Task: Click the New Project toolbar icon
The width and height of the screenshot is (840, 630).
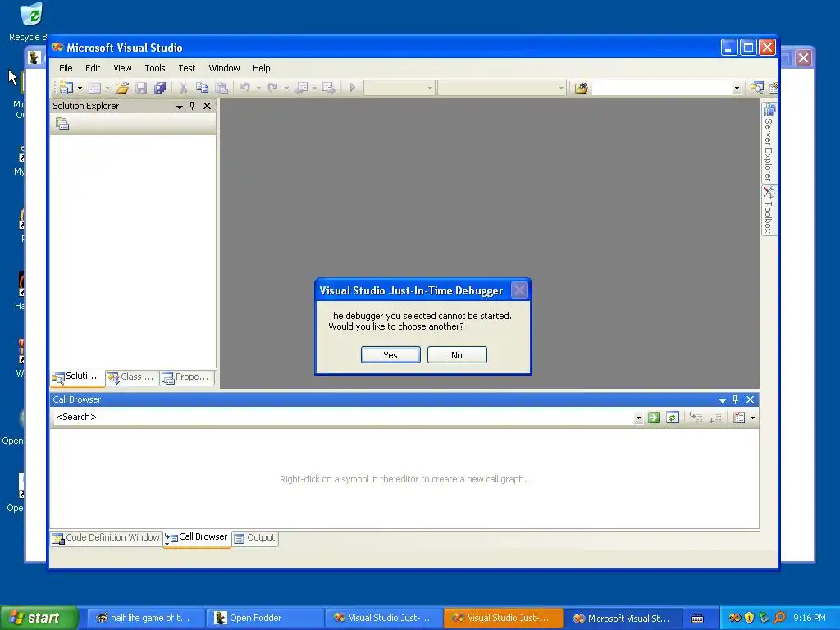Action: tap(67, 87)
